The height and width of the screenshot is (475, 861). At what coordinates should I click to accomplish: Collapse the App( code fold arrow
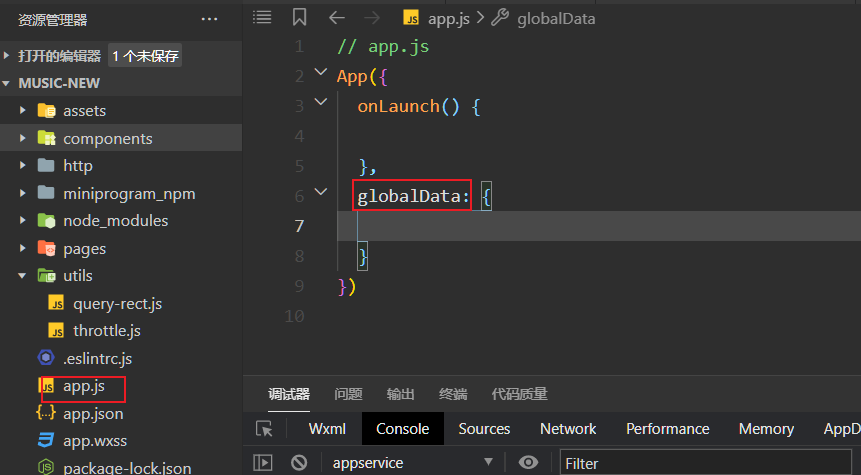tap(320, 72)
